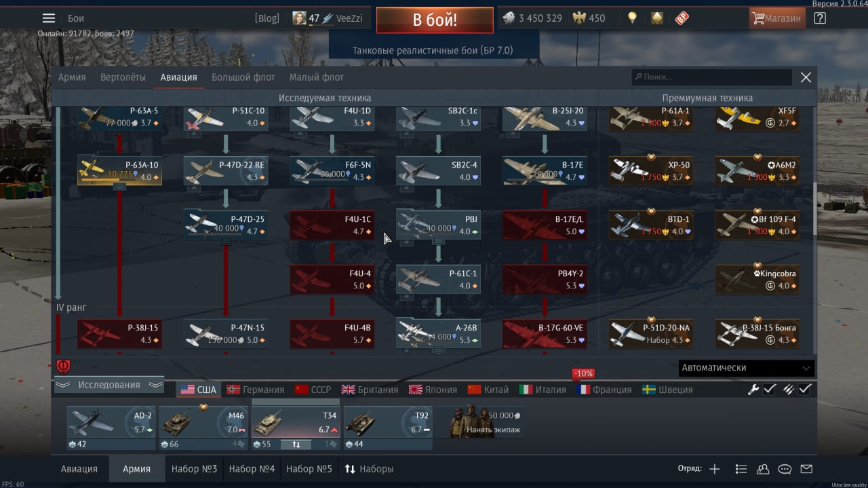Viewport: 868px width, 488px height.
Task: Click the red power icon below rank IV
Action: pyautogui.click(x=63, y=367)
